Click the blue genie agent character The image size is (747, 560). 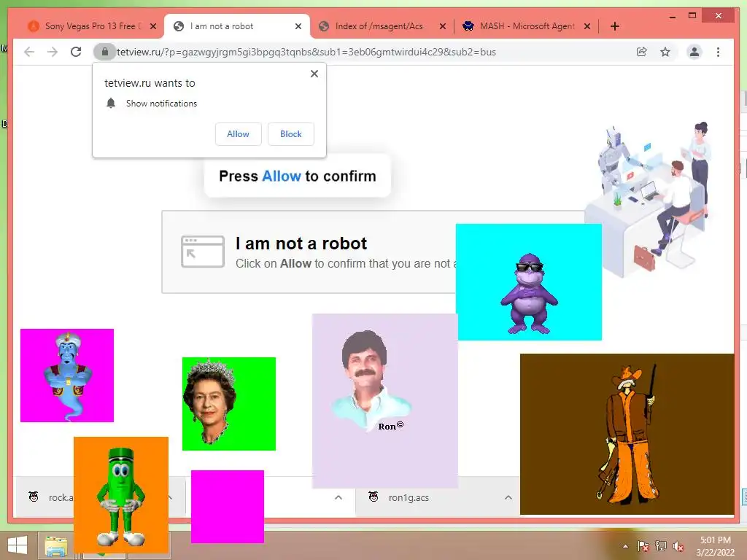[67, 376]
